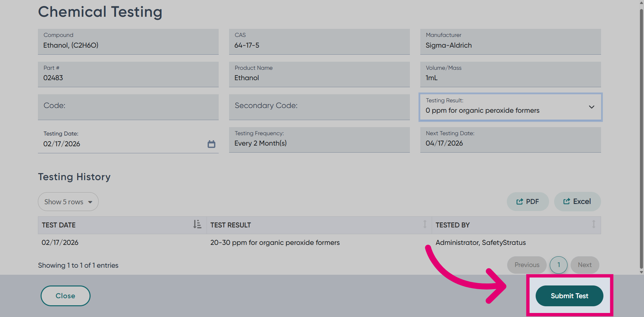This screenshot has height=317, width=644.
Task: Click the Manufacturer field Sigma-Aldrich
Action: point(511,42)
